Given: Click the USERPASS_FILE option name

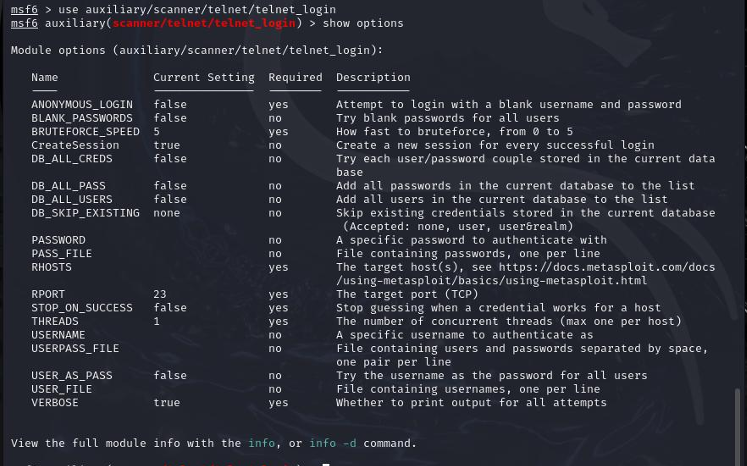Looking at the screenshot, I should pos(75,348).
